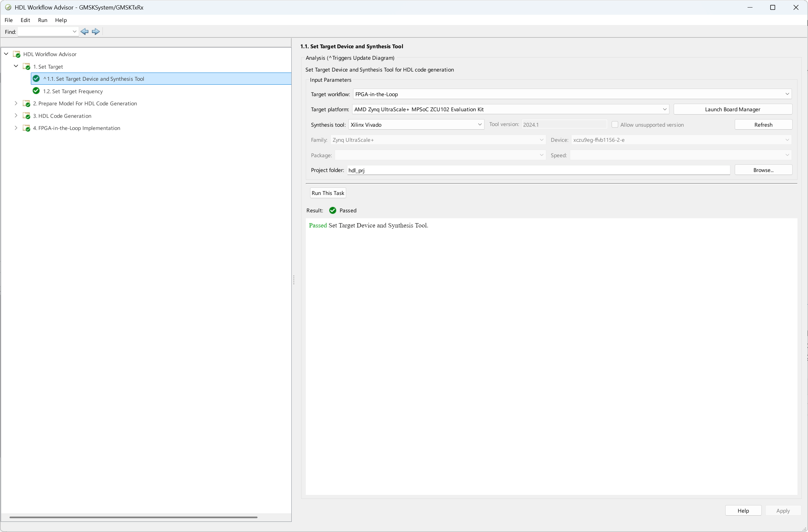Viewport: 808px width, 532px height.
Task: Click the forward arrow in Find toolbar
Action: (96, 32)
